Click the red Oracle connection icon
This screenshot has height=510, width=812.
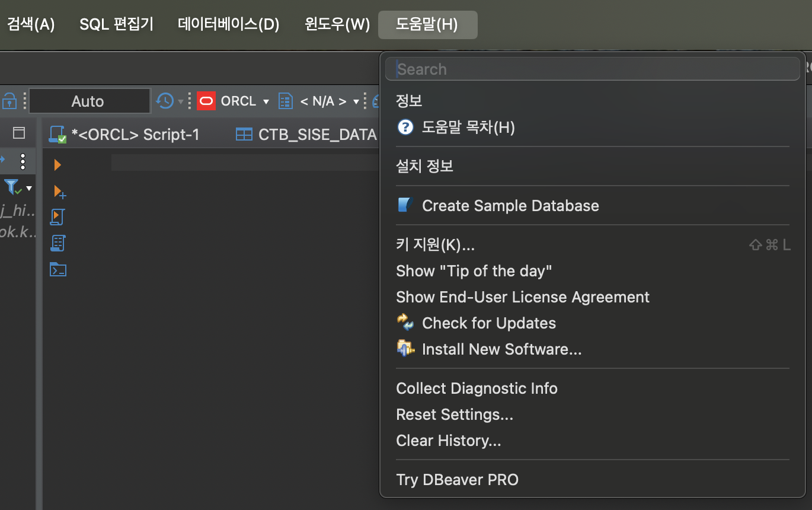coord(206,101)
